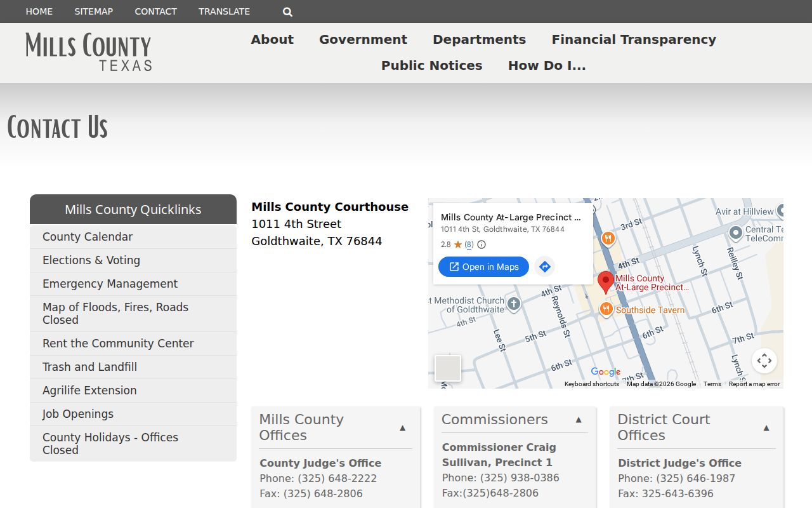Click the Methodist Church map marker
Screen dimensions: 812x508
[514, 304]
